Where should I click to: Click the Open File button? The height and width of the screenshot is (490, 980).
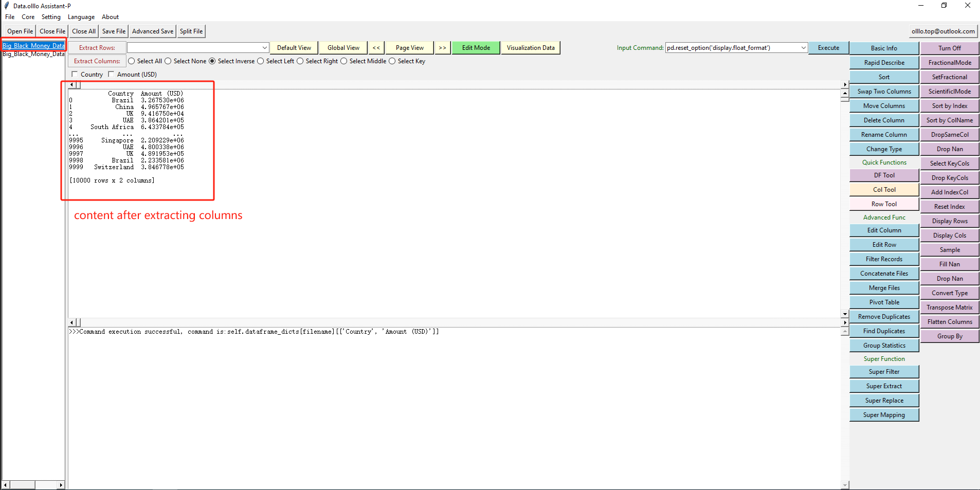point(20,31)
